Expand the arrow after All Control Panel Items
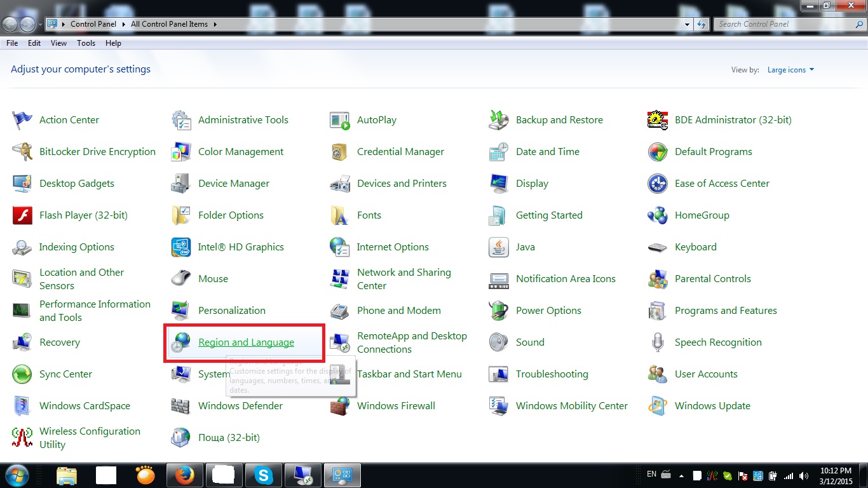868x488 pixels. [x=215, y=24]
